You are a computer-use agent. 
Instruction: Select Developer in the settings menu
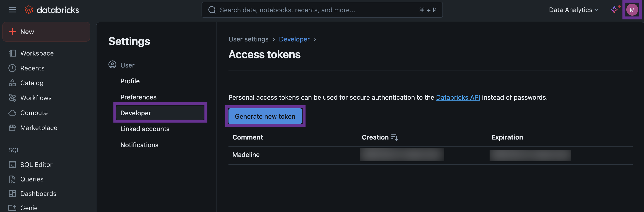coord(160,113)
